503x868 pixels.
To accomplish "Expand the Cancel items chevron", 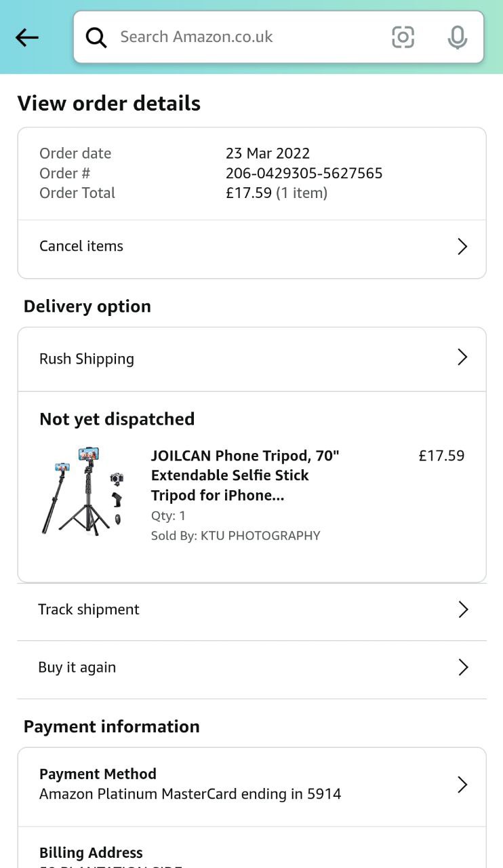I will pos(462,246).
